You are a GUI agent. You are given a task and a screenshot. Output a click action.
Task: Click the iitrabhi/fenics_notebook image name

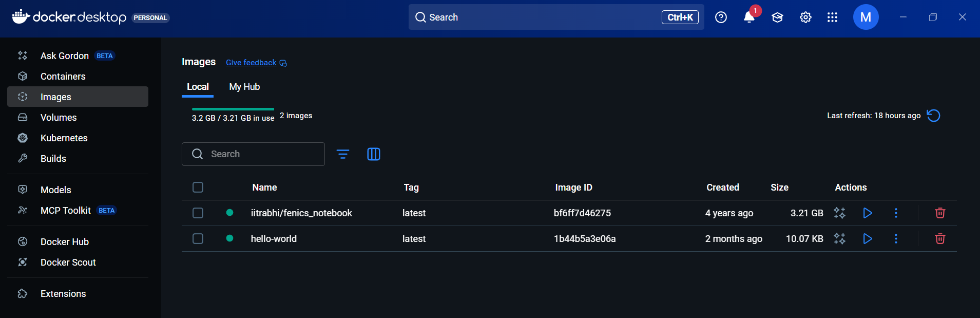click(x=301, y=213)
